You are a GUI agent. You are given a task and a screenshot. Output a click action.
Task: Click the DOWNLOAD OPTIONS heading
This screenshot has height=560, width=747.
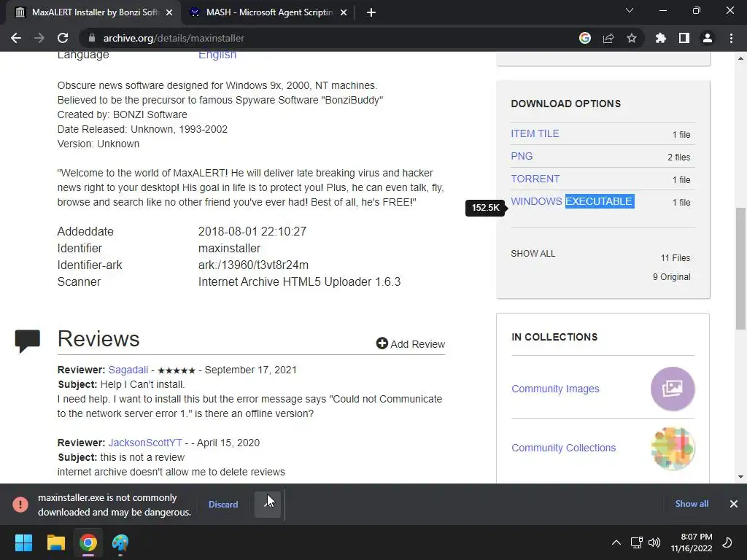565,104
